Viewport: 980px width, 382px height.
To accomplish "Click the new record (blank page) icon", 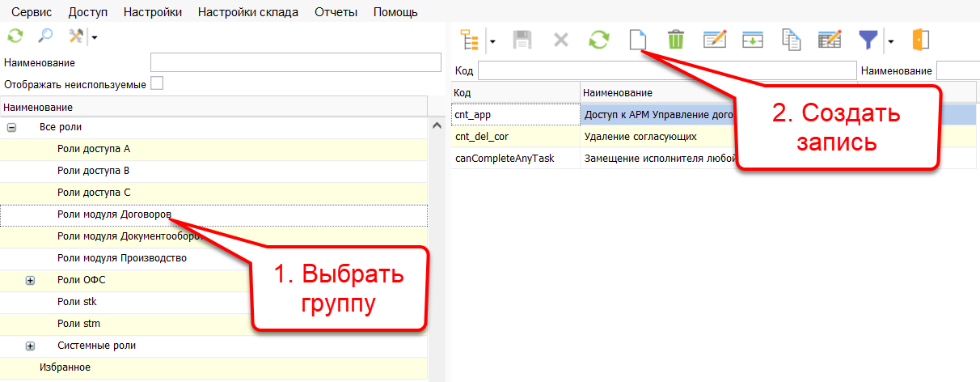I will [x=639, y=39].
